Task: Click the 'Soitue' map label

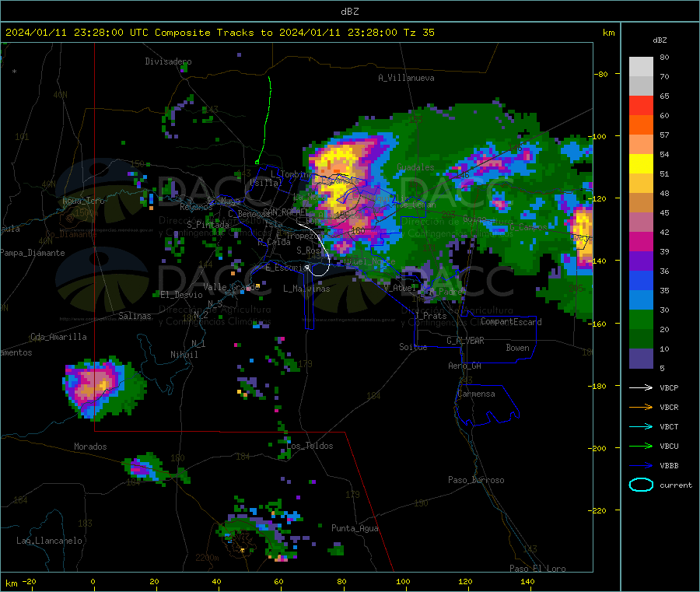Action: [x=413, y=347]
